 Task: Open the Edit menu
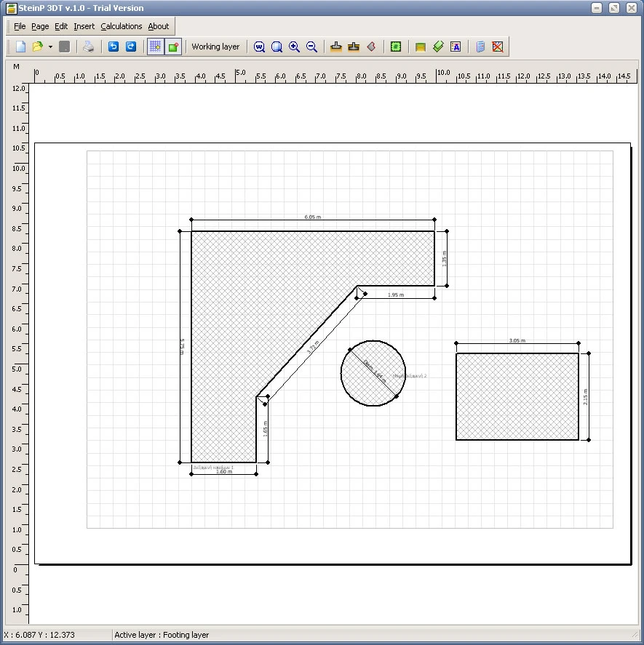pos(61,26)
